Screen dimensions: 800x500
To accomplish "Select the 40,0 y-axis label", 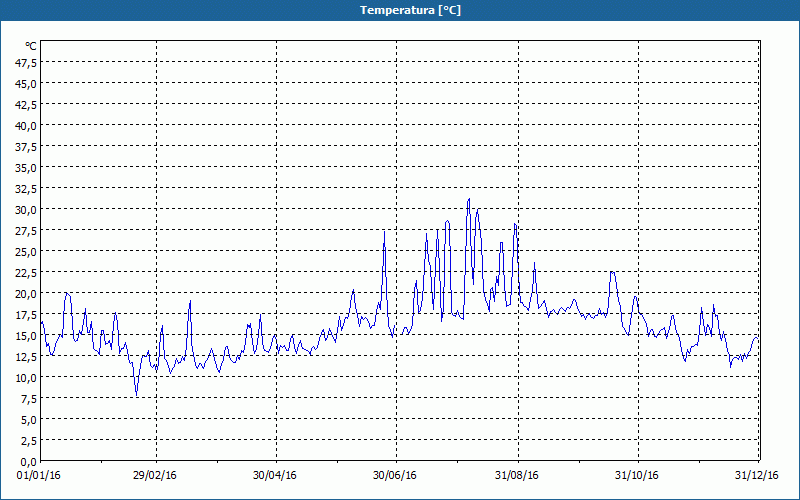I will point(26,126).
